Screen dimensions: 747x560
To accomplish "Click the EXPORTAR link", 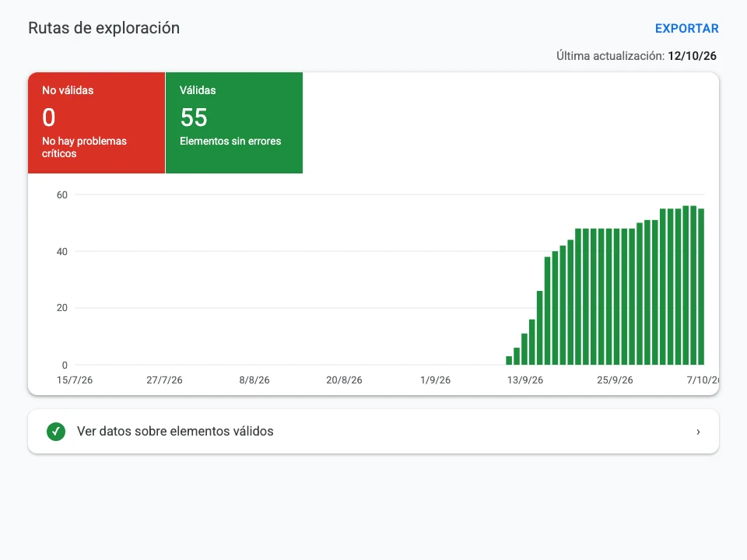I will tap(686, 29).
